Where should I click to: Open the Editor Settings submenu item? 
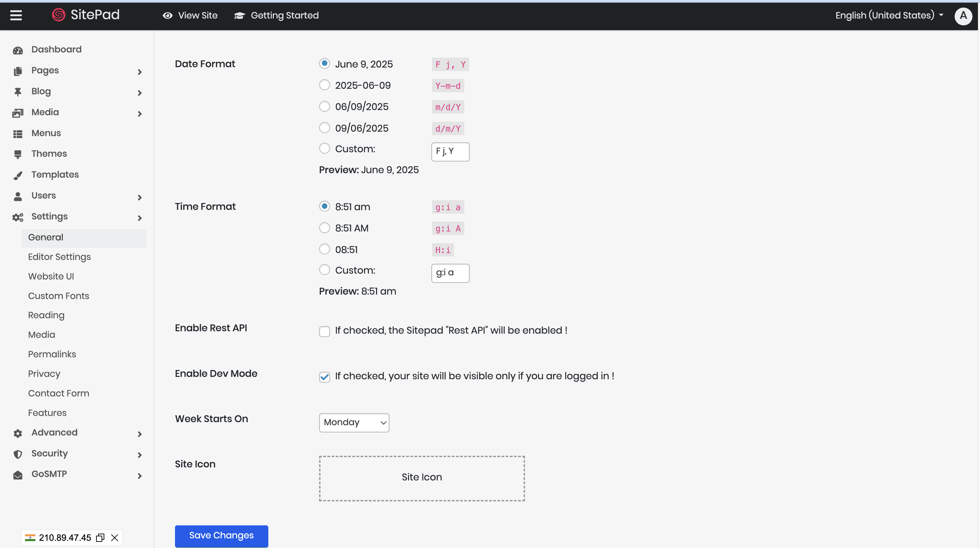point(59,257)
